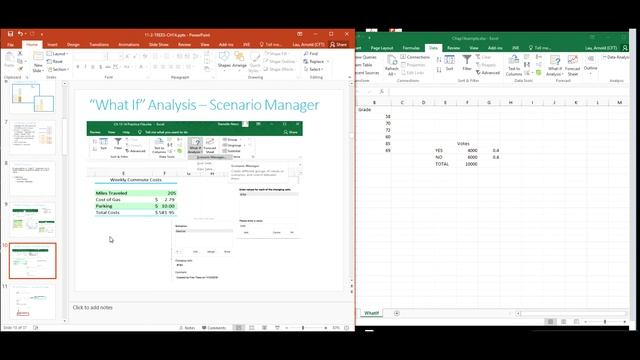Open Excel Page Layout tab
640x360 pixels.
pyautogui.click(x=382, y=48)
